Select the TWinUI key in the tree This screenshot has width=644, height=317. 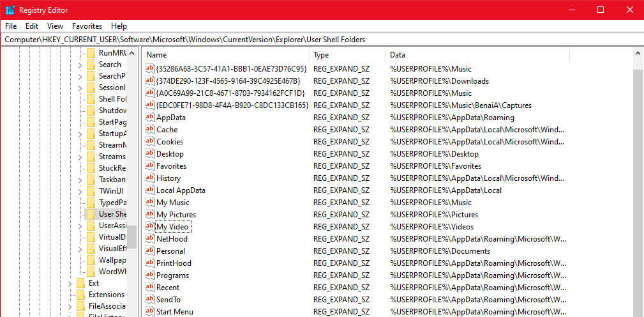(111, 191)
